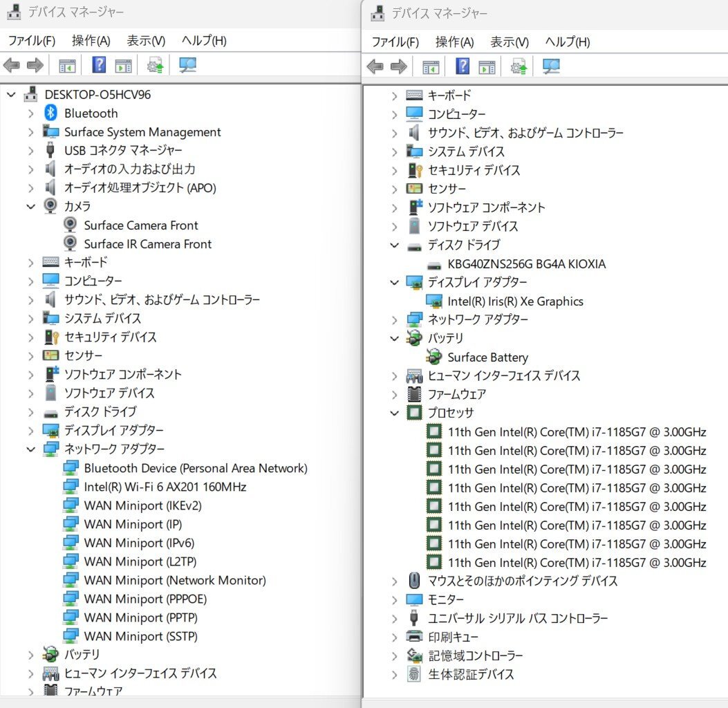Collapse the バッテリ category in right window
728x708 pixels.
pyautogui.click(x=395, y=339)
